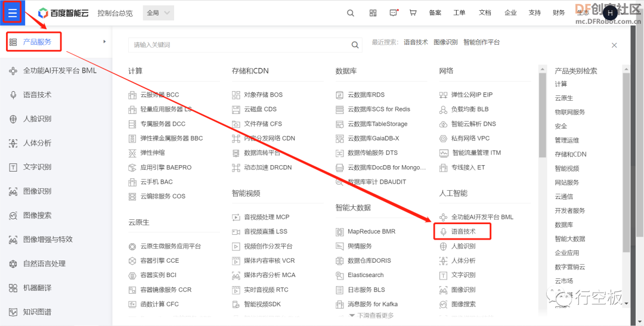Screen dimensions: 644x326
Task: Click recent search 图像识别
Action: coord(445,42)
